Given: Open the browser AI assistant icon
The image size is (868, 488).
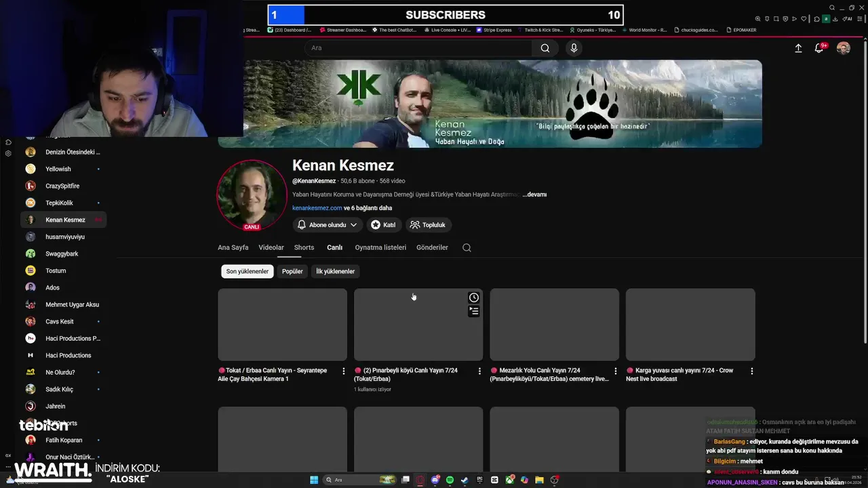Looking at the screenshot, I should click(847, 19).
